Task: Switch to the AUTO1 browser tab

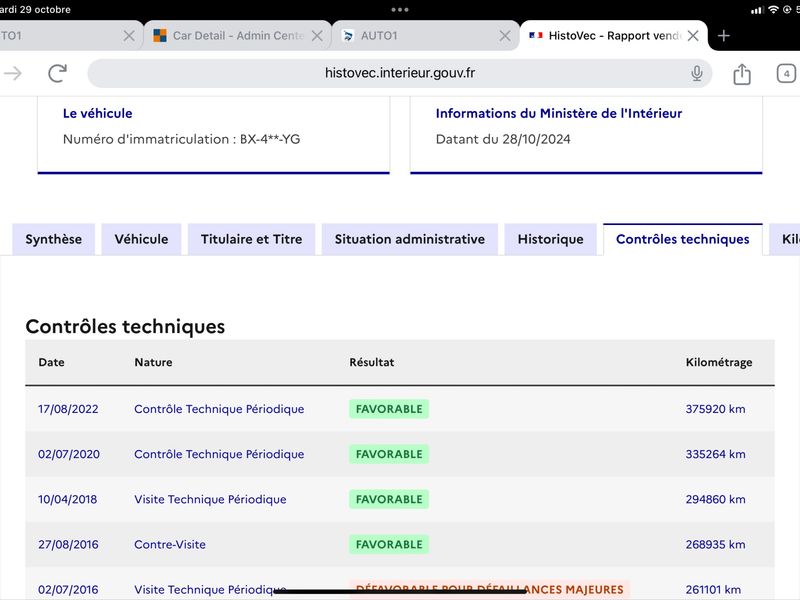Action: pyautogui.click(x=426, y=36)
